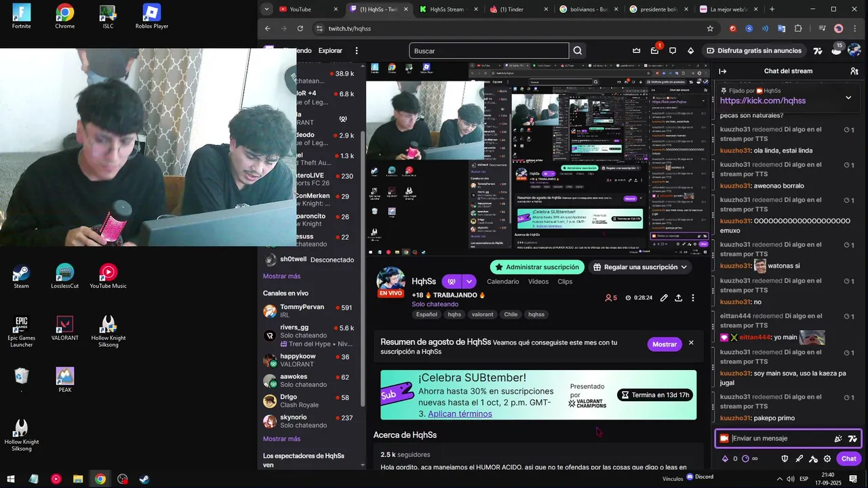Expand first Mostrar más in sidebar
The width and height of the screenshot is (868, 488).
[x=281, y=276]
